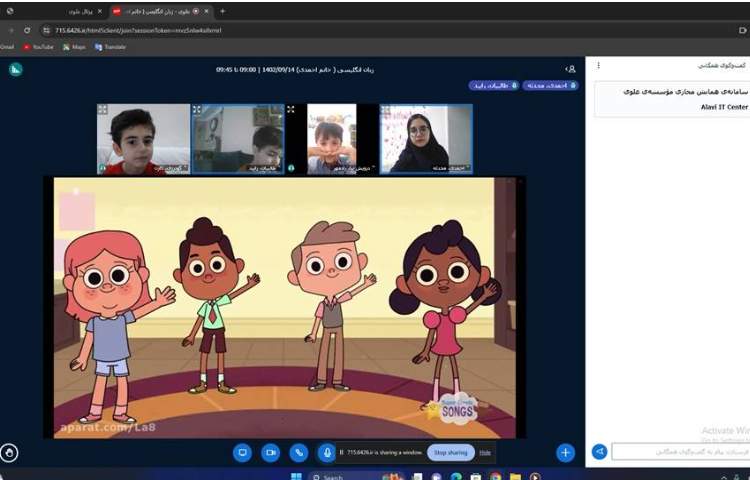The width and height of the screenshot is (750, 480).
Task: Open the YouTube bookmark
Action: (x=38, y=47)
